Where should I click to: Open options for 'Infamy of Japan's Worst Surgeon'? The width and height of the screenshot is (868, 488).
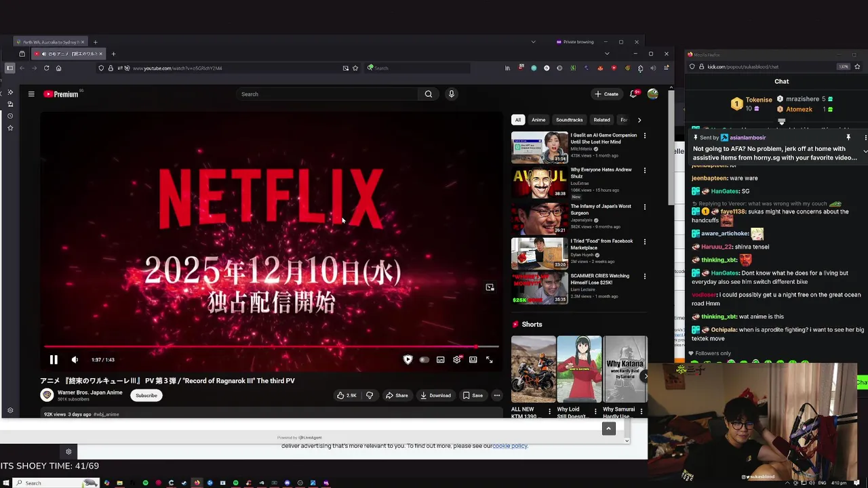click(x=644, y=207)
